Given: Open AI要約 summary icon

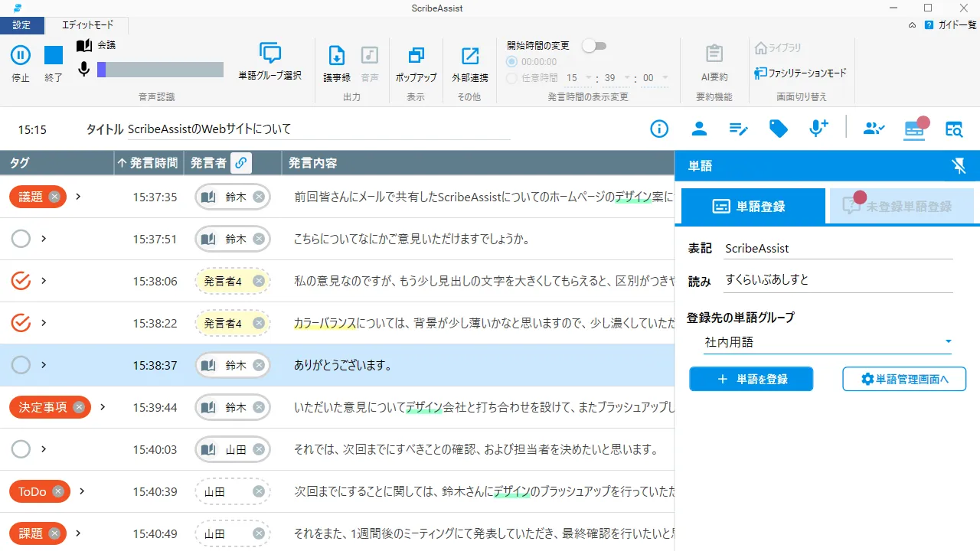Looking at the screenshot, I should (714, 54).
